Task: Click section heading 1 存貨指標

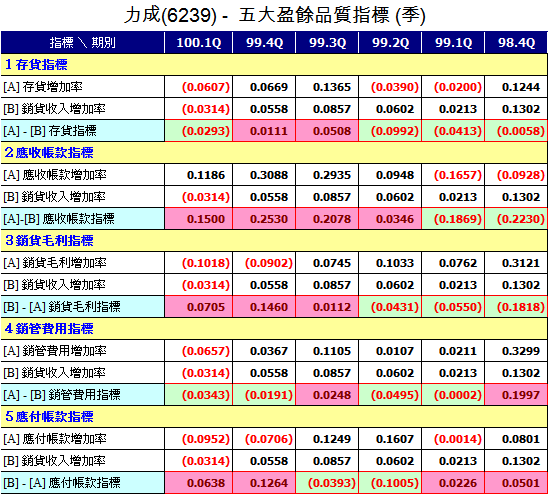Action: [x=36, y=65]
